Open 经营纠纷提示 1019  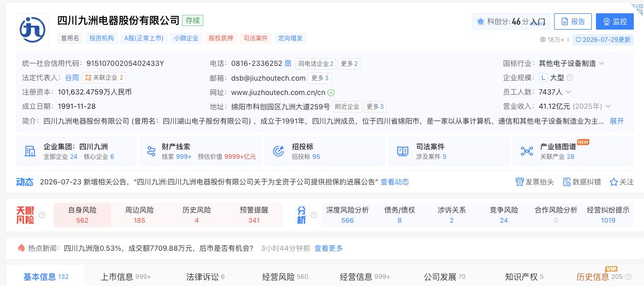608,215
